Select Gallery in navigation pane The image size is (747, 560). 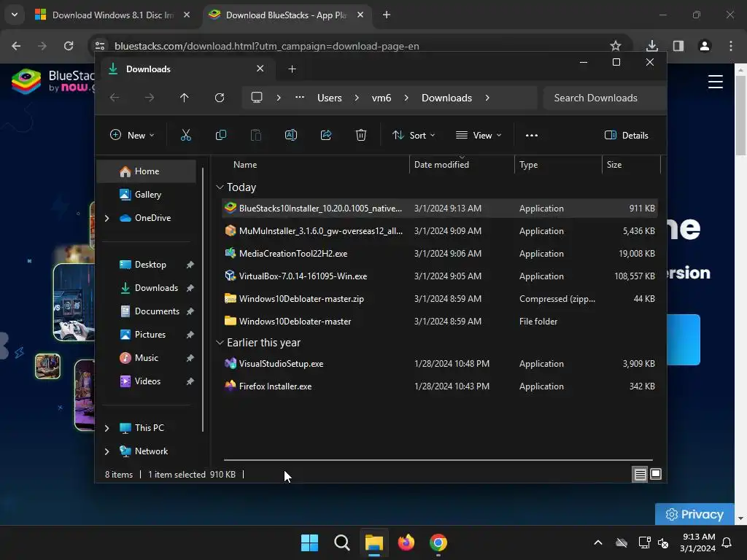pos(146,195)
